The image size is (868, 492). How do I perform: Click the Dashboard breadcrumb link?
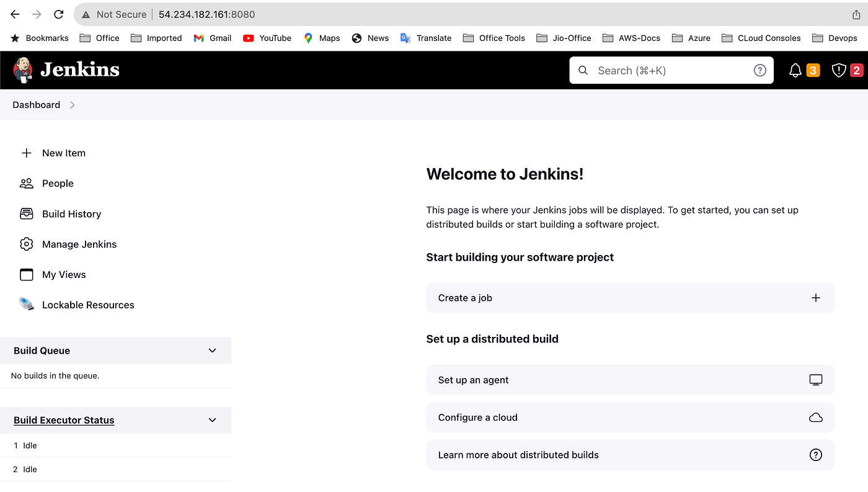pyautogui.click(x=37, y=105)
